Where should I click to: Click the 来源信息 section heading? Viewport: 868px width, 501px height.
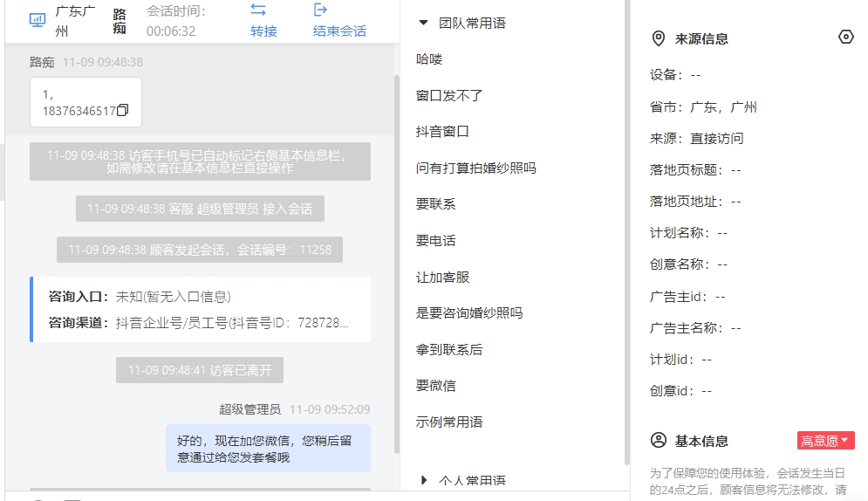click(x=701, y=38)
